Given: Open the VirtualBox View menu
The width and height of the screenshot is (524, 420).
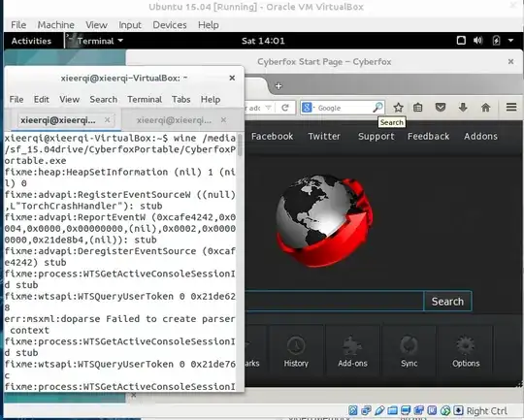Looking at the screenshot, I should coord(96,24).
